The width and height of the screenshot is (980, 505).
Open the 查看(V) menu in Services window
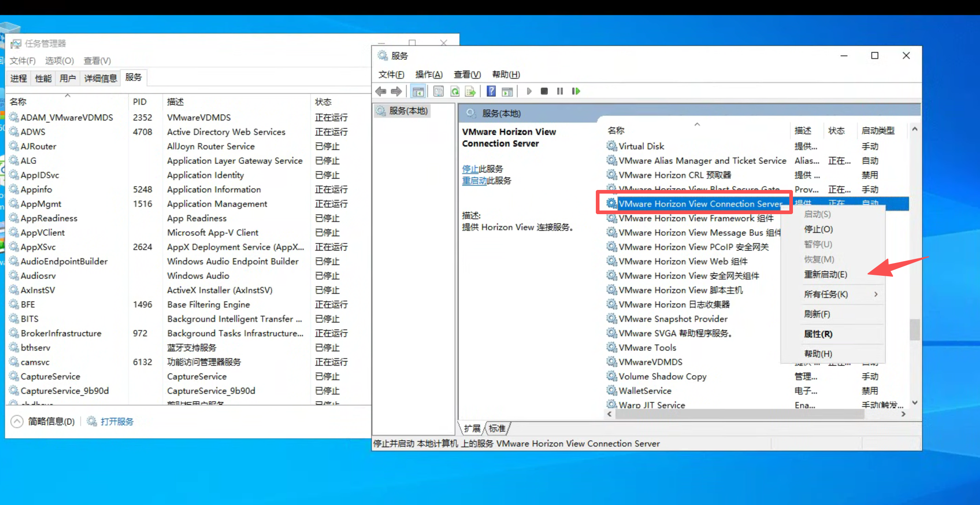[x=467, y=74]
